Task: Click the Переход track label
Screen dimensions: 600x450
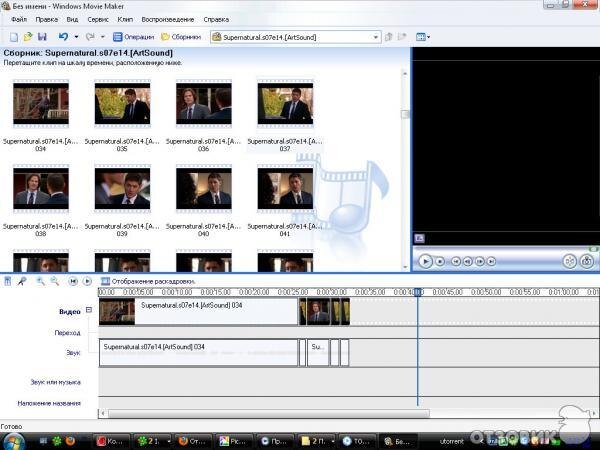Action: (67, 333)
